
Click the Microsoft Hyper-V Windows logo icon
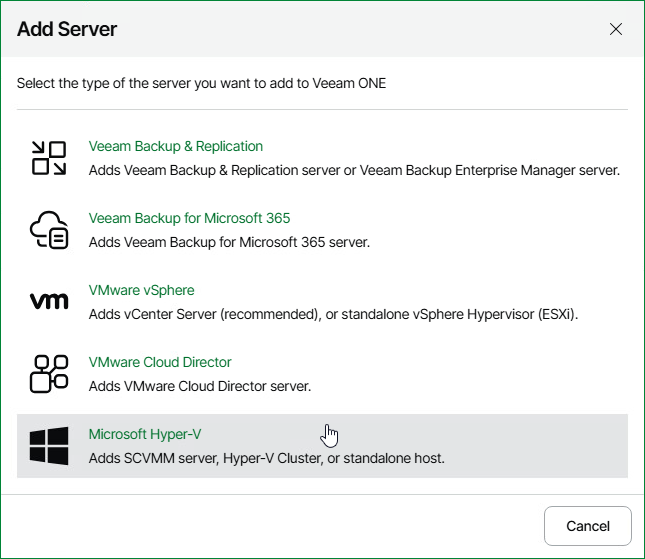click(x=49, y=446)
